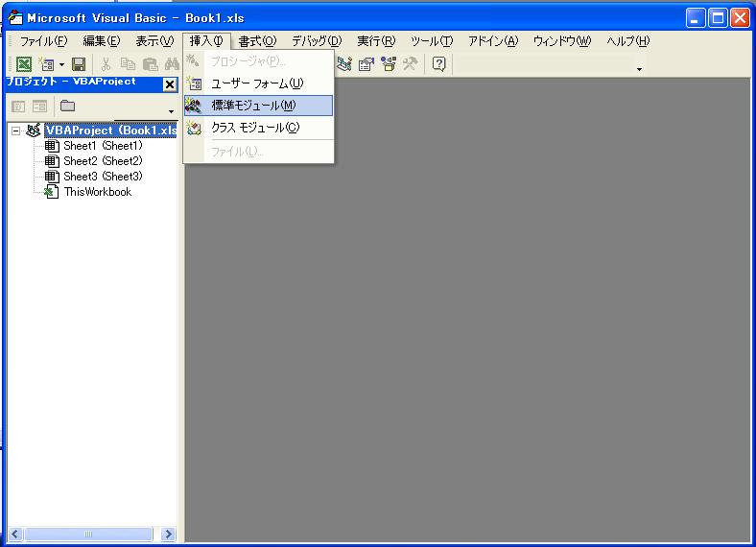756x547 pixels.
Task: Open the toolbar options arrow
Action: [639, 69]
